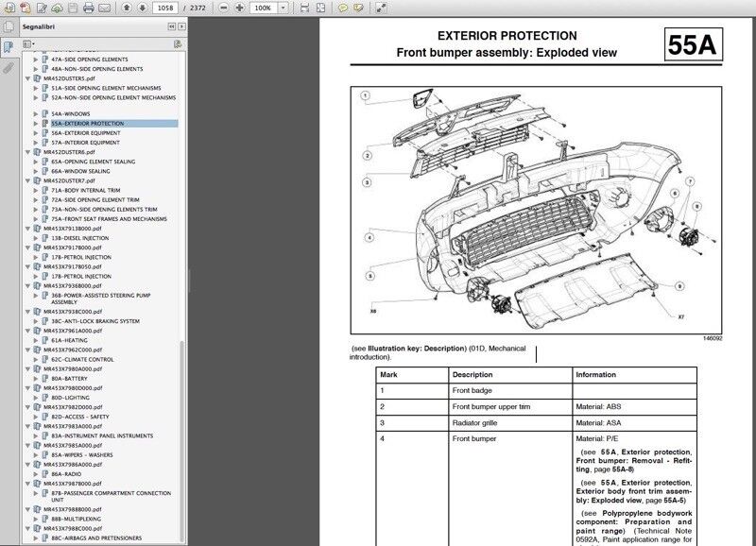Expand the 54A-WINDOWS bookmark

37,113
